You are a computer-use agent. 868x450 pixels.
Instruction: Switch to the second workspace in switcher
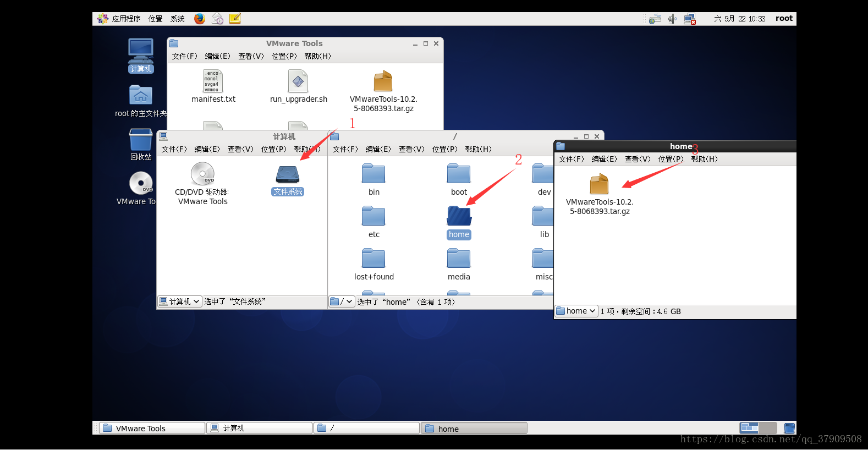(x=768, y=428)
